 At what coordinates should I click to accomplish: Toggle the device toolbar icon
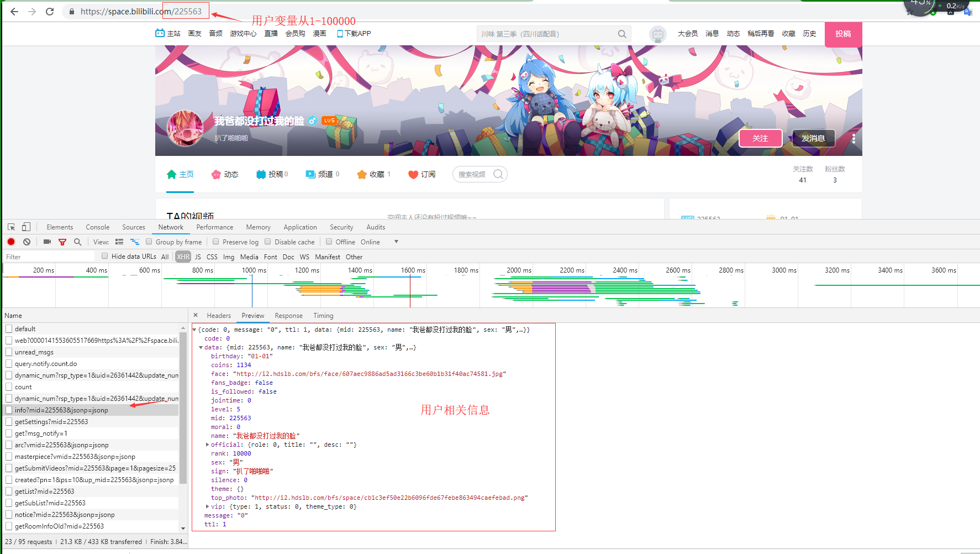pyautogui.click(x=26, y=227)
